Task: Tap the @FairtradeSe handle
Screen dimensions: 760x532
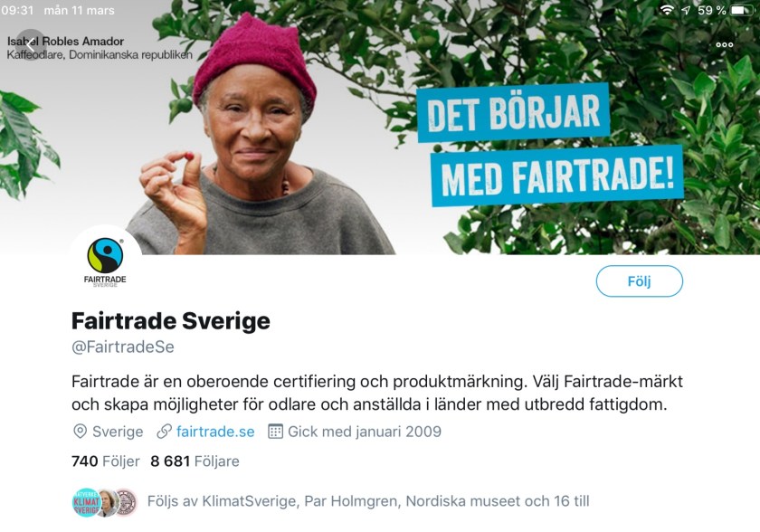Action: [123, 347]
